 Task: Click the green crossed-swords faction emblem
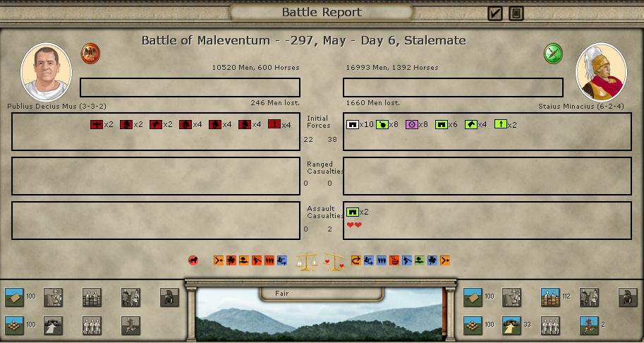553,53
